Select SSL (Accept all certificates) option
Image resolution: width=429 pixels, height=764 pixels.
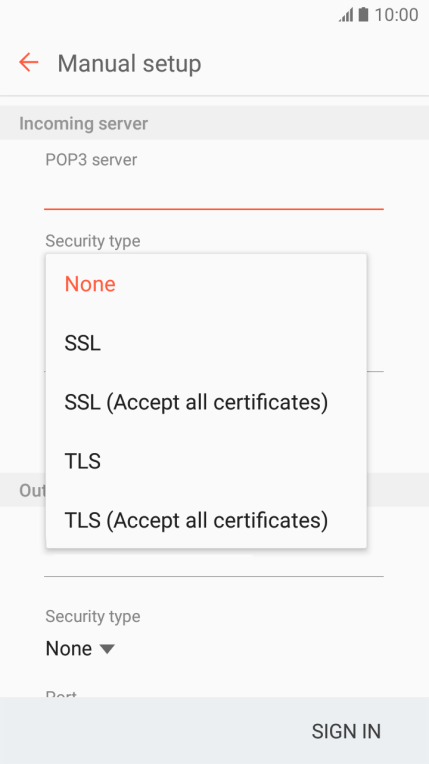(206, 402)
